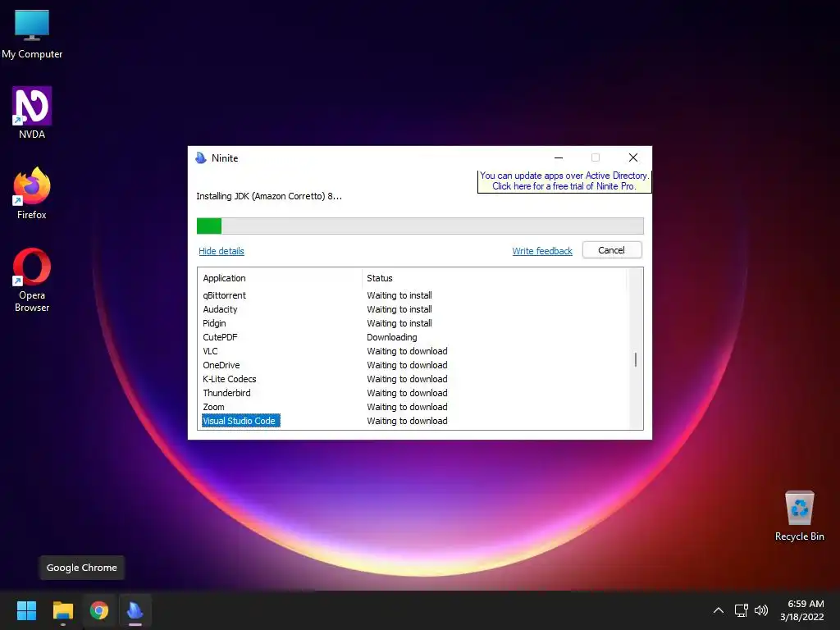Select the Thunderbird row

[413, 393]
